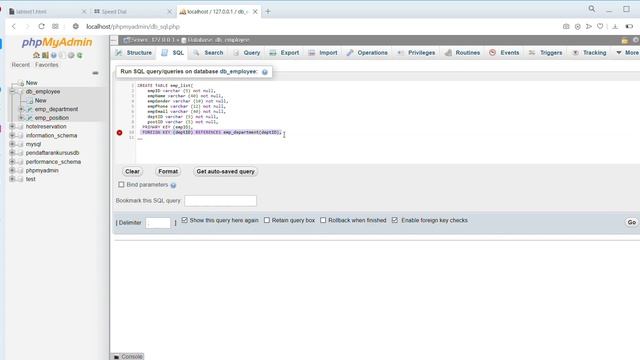
Task: Enable Rollback when finished checkbox
Action: click(323, 220)
